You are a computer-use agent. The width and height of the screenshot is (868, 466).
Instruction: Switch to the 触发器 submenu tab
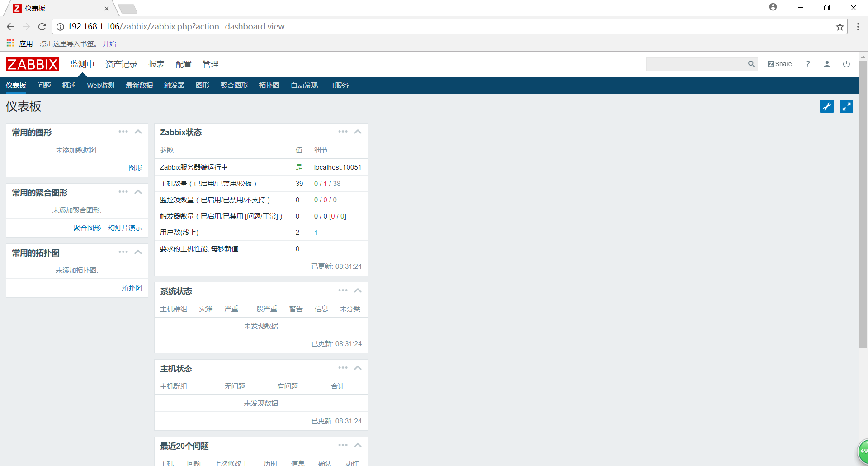174,86
